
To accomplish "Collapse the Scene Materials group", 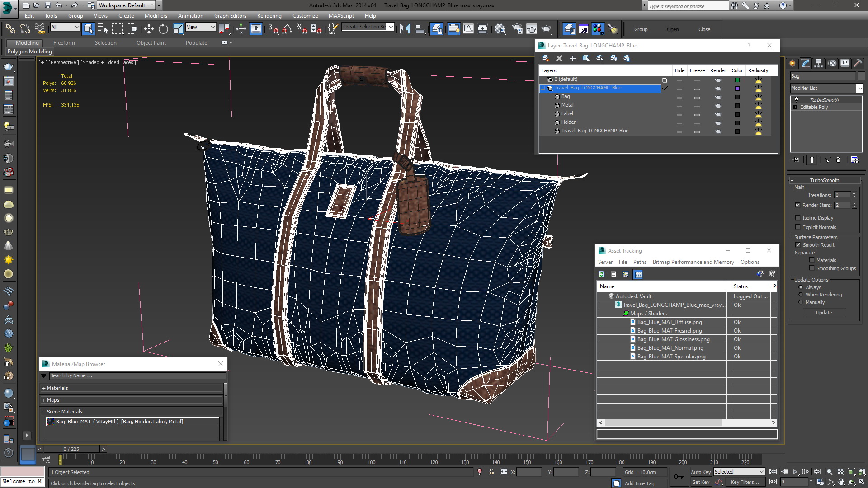I will coord(43,412).
